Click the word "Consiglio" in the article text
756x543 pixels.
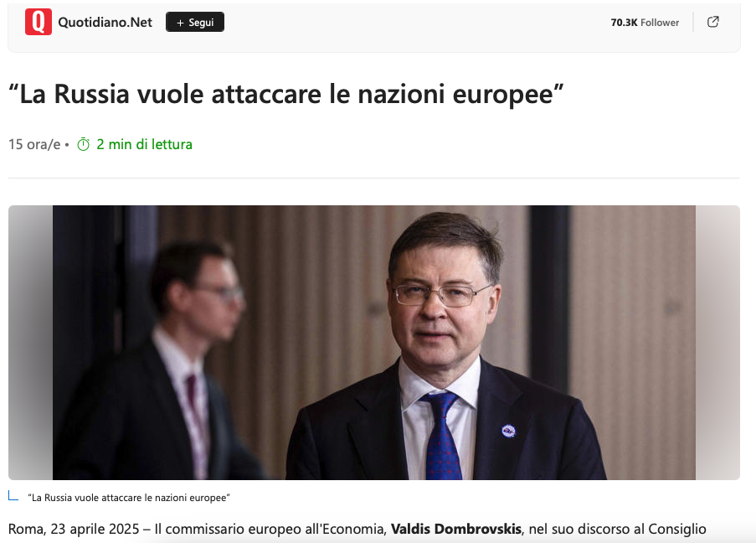[677, 529]
